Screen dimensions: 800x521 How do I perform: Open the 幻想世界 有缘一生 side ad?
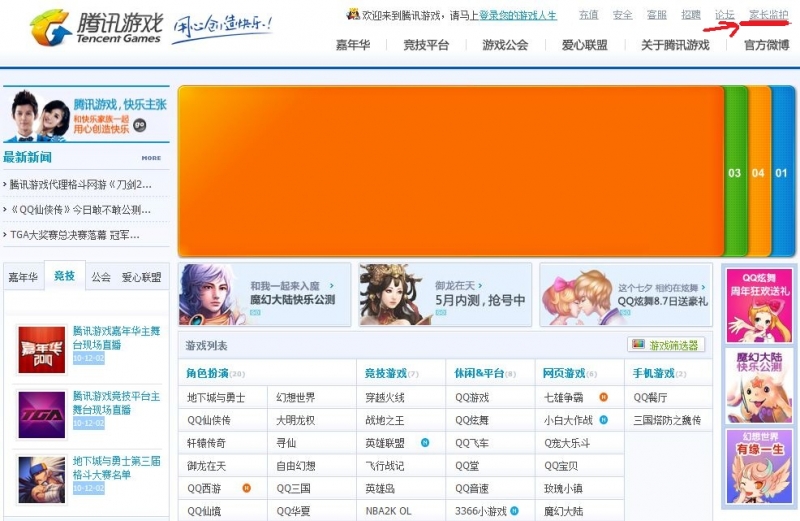pyautogui.click(x=759, y=466)
